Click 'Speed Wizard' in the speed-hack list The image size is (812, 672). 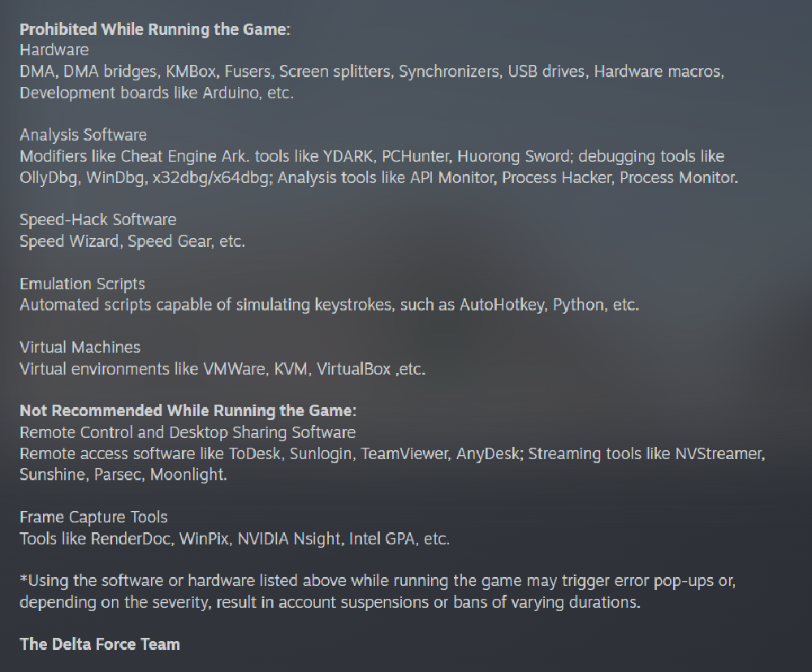(x=69, y=241)
